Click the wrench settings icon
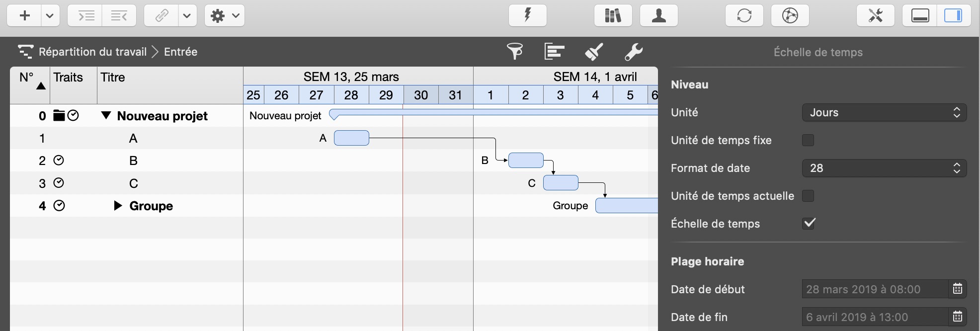Viewport: 980px width, 331px height. 633,52
